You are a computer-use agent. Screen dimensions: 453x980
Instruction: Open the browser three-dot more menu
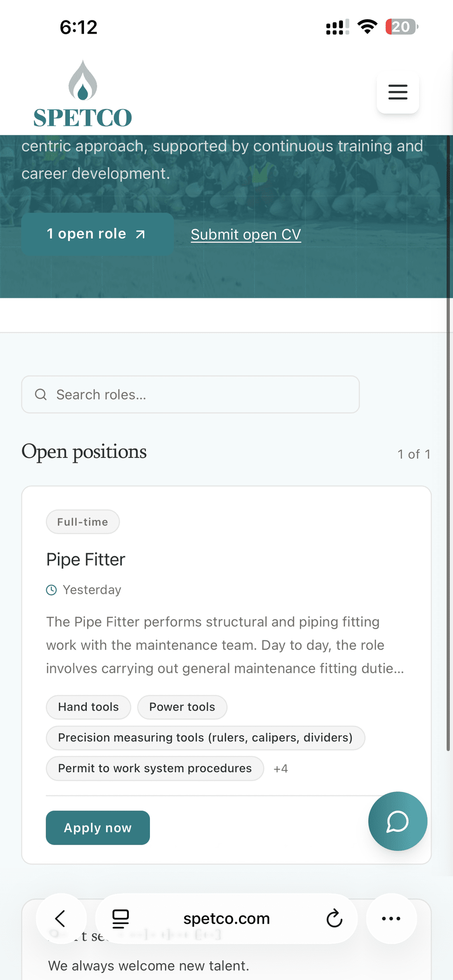391,919
